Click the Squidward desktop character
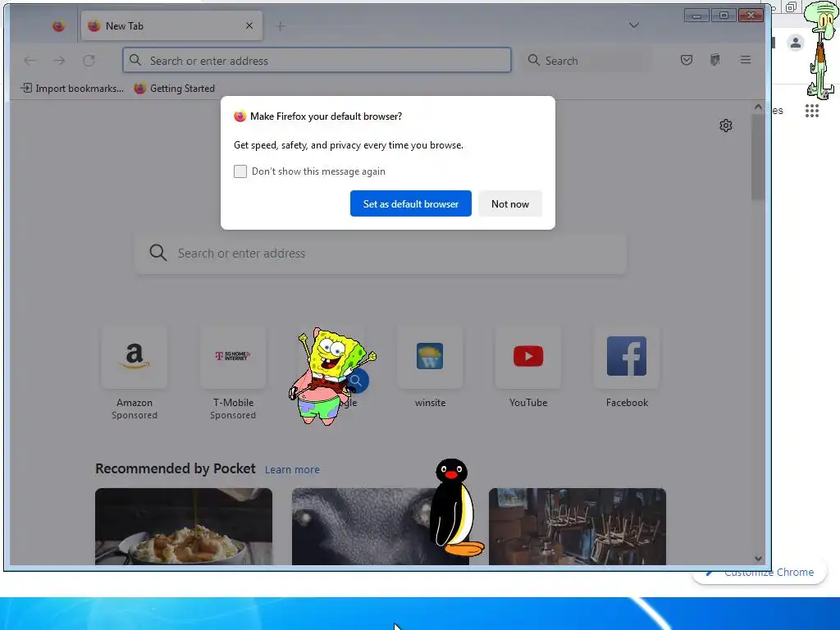 tap(822, 50)
